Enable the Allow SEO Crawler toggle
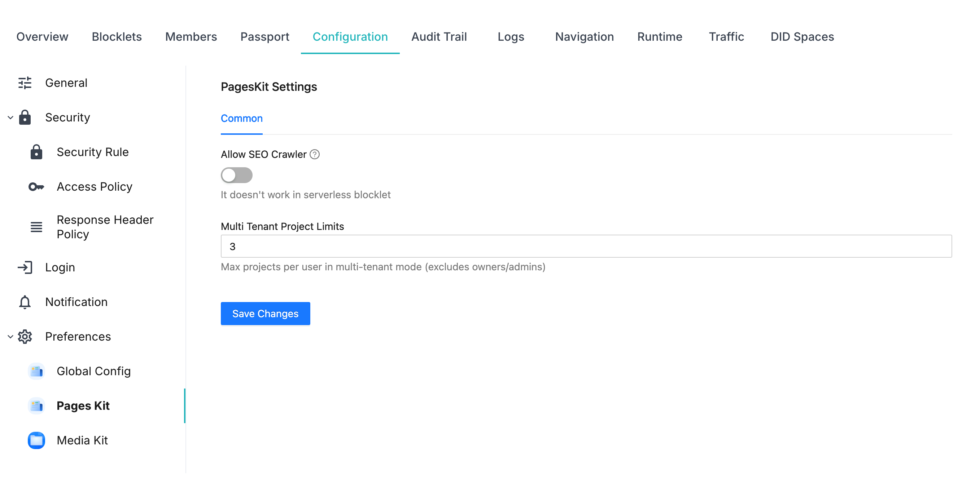This screenshot has width=980, height=488. coord(236,175)
